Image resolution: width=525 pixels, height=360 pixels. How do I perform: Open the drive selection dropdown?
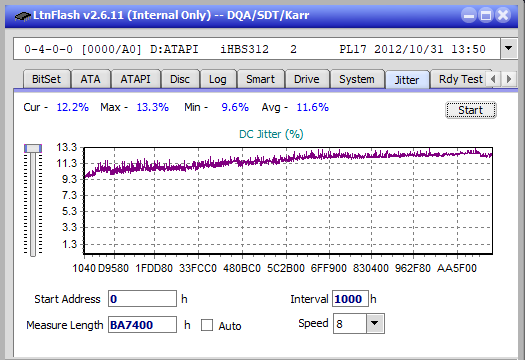pos(508,49)
